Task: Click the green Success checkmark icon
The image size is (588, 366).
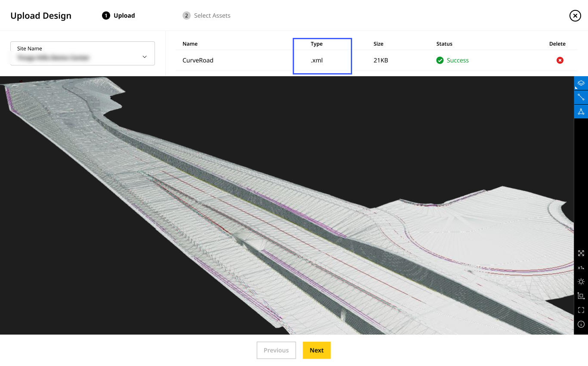Action: coord(440,60)
